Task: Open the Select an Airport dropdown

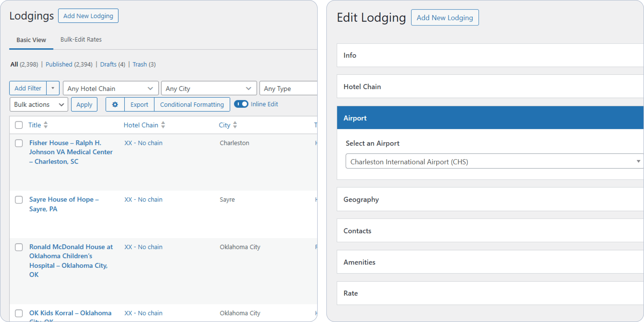Action: (494, 162)
